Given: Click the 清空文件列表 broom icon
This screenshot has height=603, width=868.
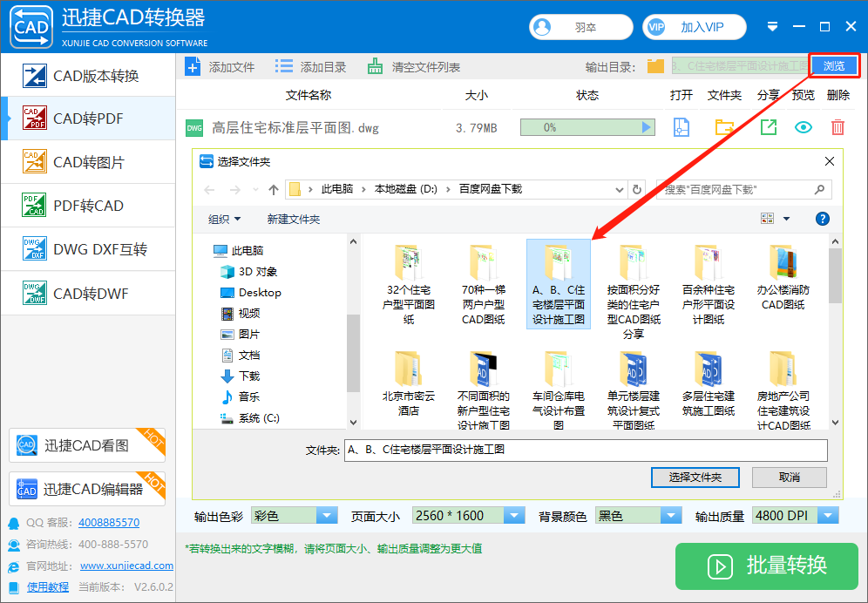Looking at the screenshot, I should tap(376, 67).
